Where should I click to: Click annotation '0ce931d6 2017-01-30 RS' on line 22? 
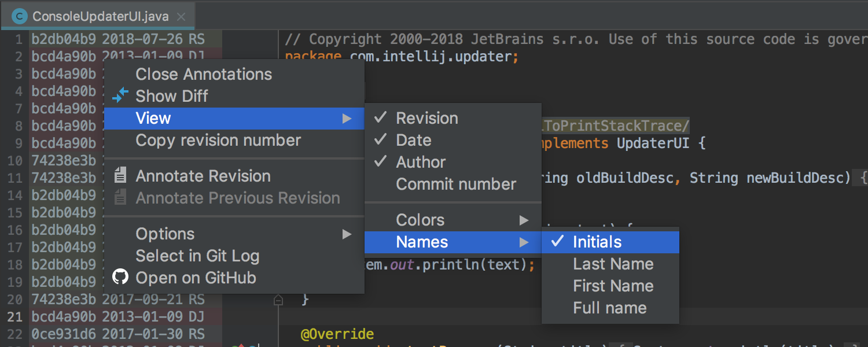[x=118, y=334]
